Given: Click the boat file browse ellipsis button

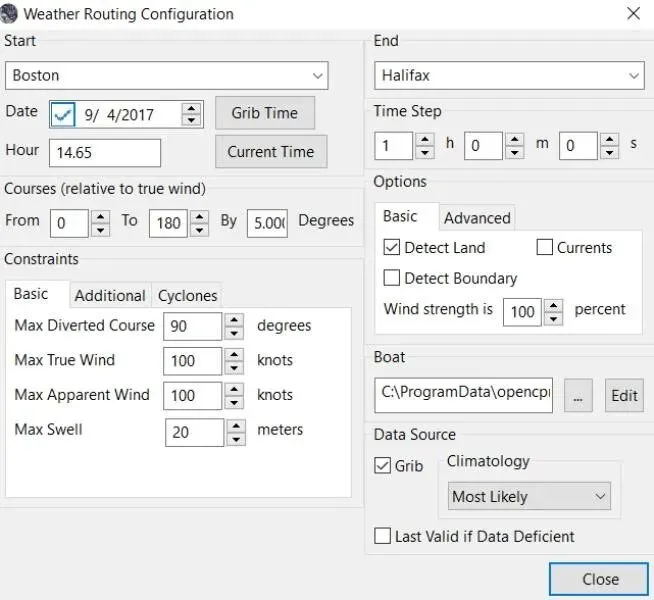Looking at the screenshot, I should click(578, 395).
